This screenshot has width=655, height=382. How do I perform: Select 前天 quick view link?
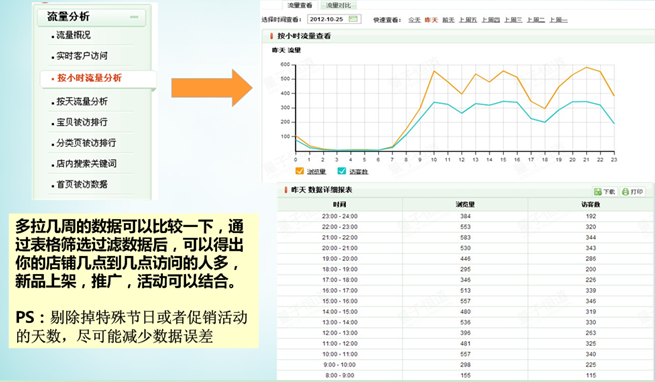click(448, 20)
